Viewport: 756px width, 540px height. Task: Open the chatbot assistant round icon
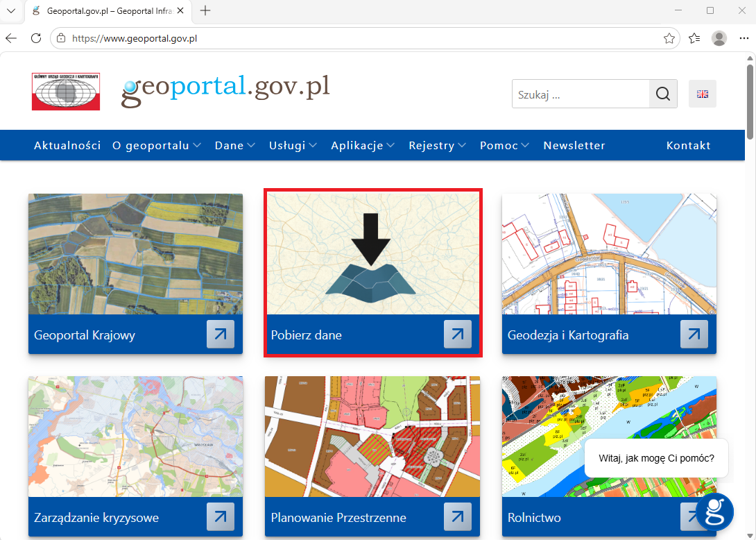coord(715,512)
